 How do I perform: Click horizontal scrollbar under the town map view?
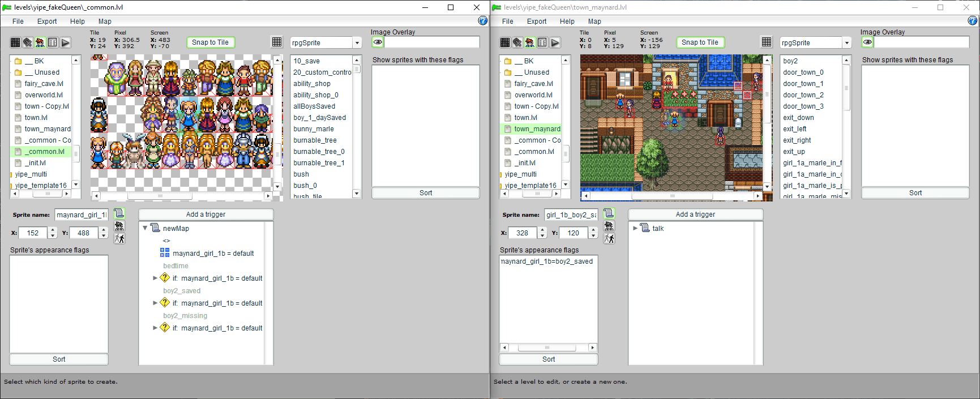pyautogui.click(x=672, y=196)
